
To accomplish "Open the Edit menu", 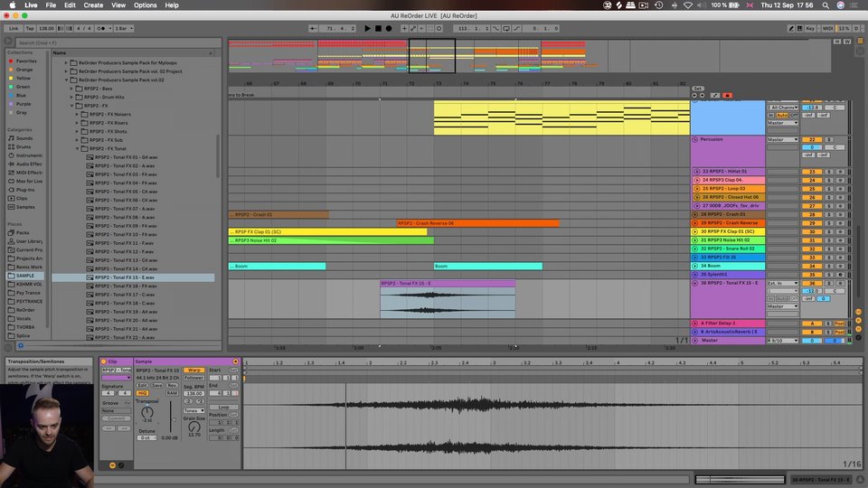I will [x=70, y=5].
